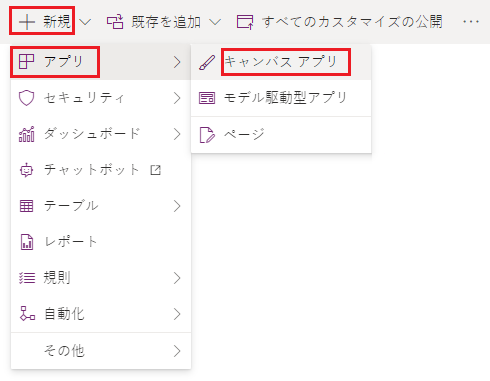Expand the 規則 submenu chevron
Viewport: 490px width, 381px height.
pos(177,278)
